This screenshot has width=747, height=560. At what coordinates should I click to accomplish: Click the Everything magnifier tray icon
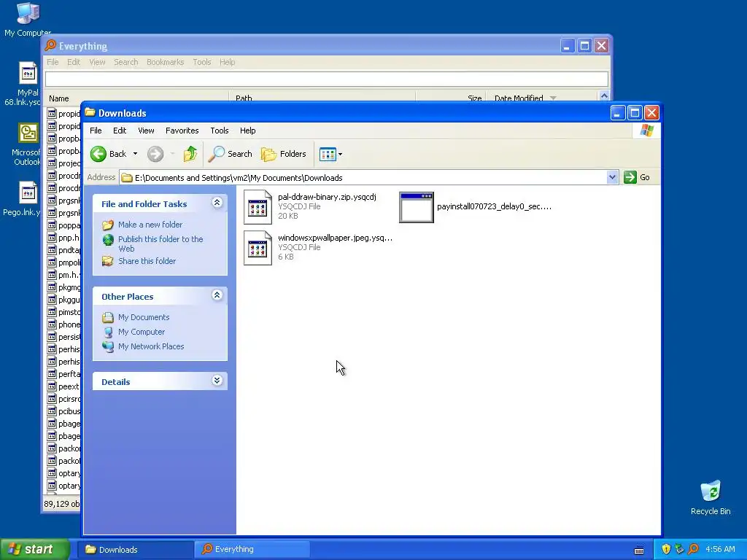694,550
